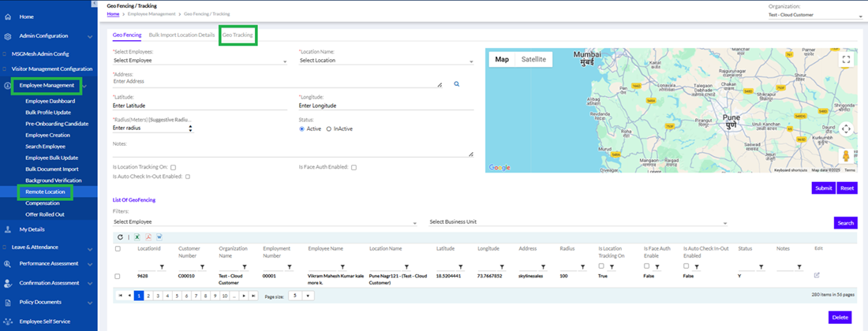The width and height of the screenshot is (868, 331).
Task: Click edit icon for LocationId 9628 row
Action: pyautogui.click(x=817, y=276)
